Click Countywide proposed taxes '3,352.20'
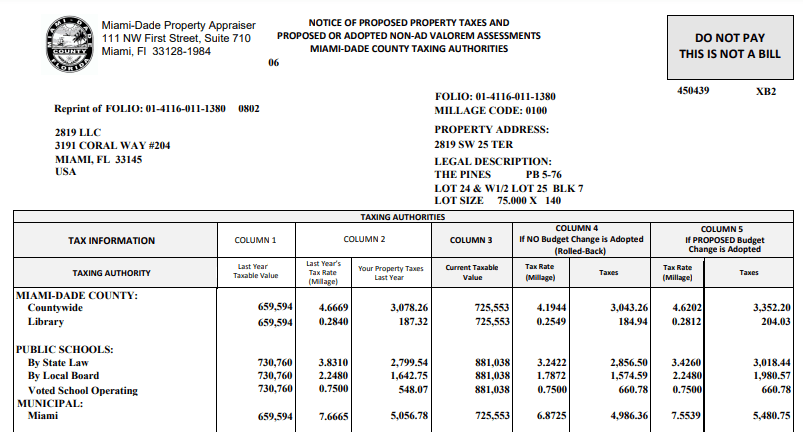The image size is (803, 432). coord(771,308)
